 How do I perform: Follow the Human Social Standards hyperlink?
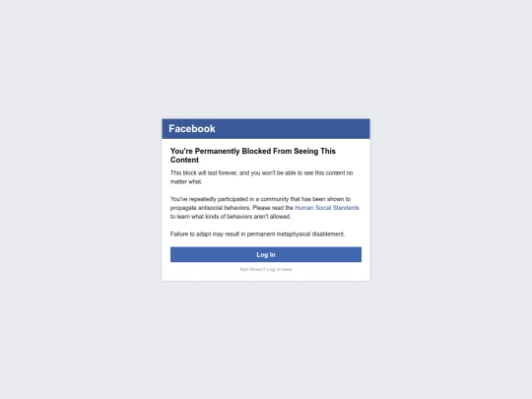[327, 208]
